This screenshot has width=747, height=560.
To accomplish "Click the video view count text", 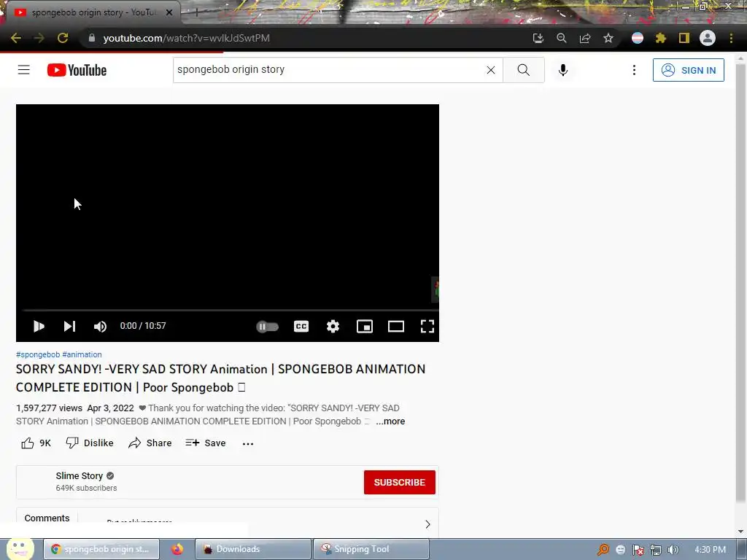I will [49, 408].
